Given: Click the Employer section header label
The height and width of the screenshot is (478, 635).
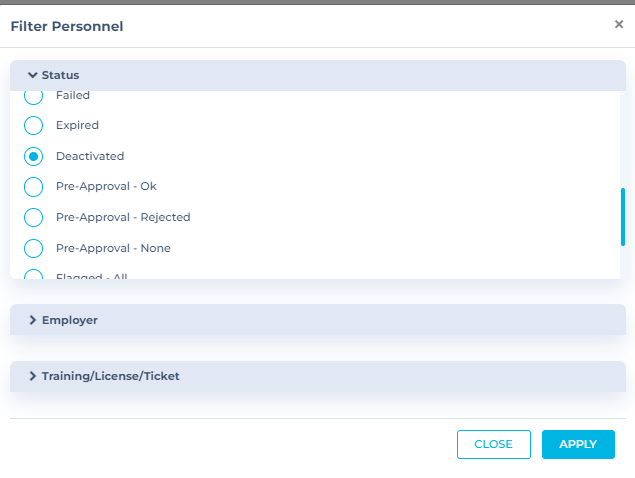Looking at the screenshot, I should pyautogui.click(x=70, y=320).
